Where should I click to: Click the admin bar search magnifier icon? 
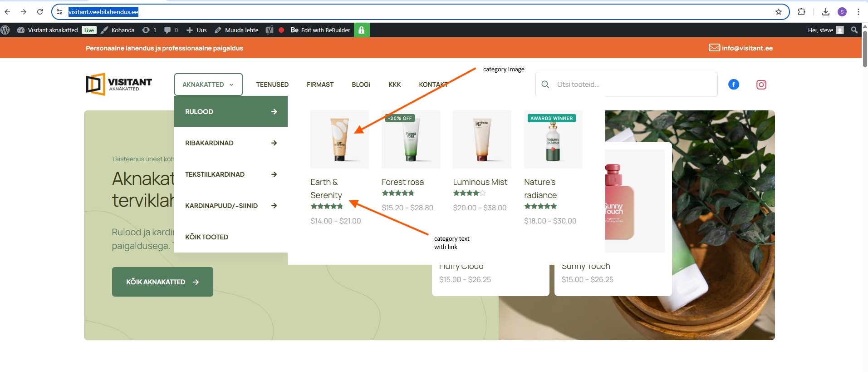click(854, 30)
